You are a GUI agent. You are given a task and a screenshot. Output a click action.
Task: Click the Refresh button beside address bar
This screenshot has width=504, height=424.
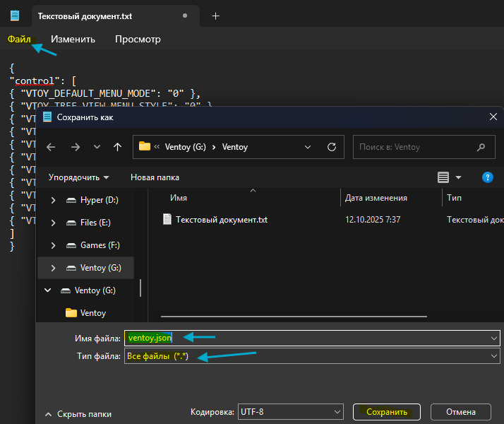331,147
